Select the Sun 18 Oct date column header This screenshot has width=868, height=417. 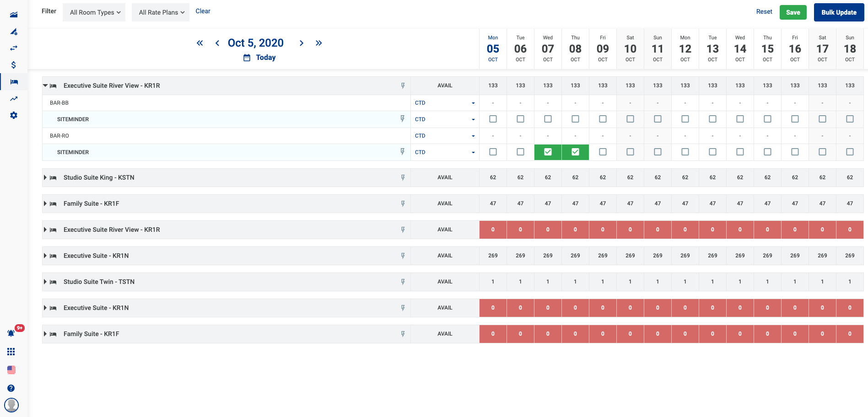click(x=850, y=48)
